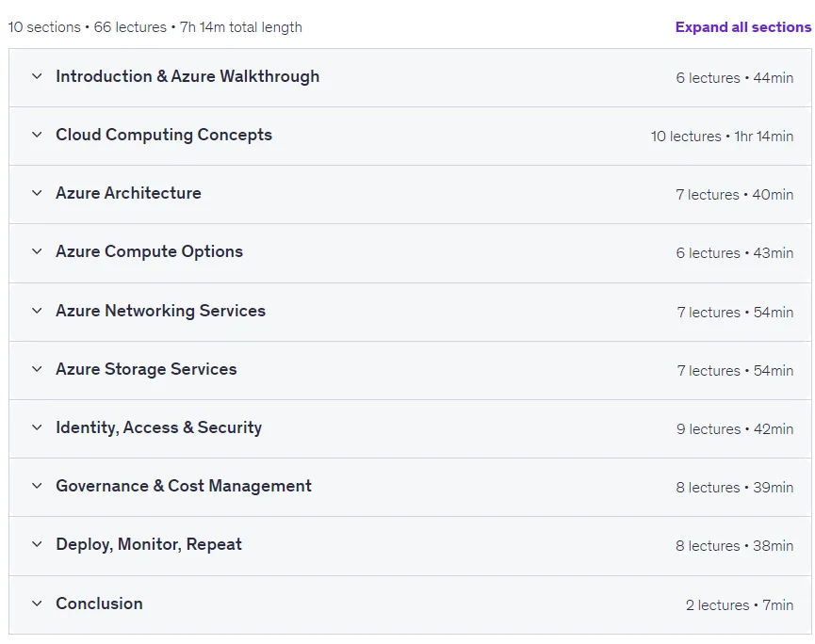
Task: Click the '8 lectures • 38min' text
Action: tap(734, 546)
